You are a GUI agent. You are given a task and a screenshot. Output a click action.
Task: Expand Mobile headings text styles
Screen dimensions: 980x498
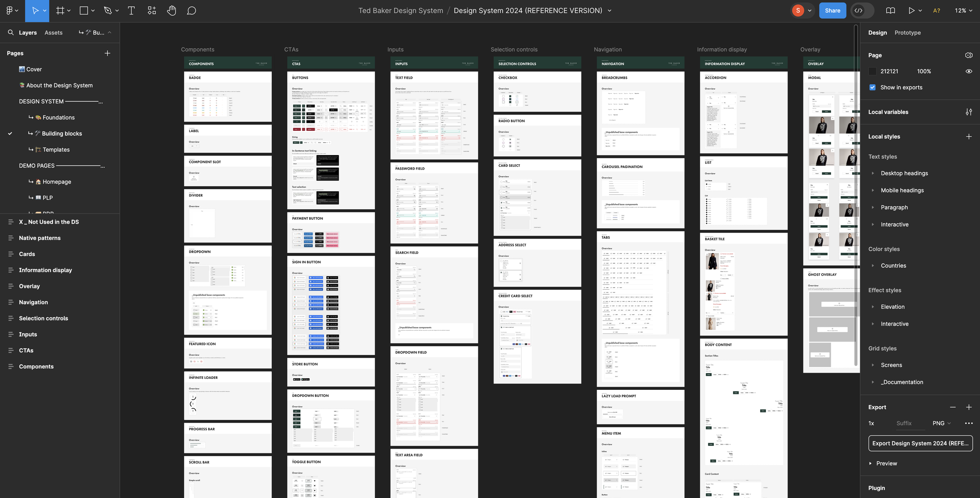tap(873, 190)
